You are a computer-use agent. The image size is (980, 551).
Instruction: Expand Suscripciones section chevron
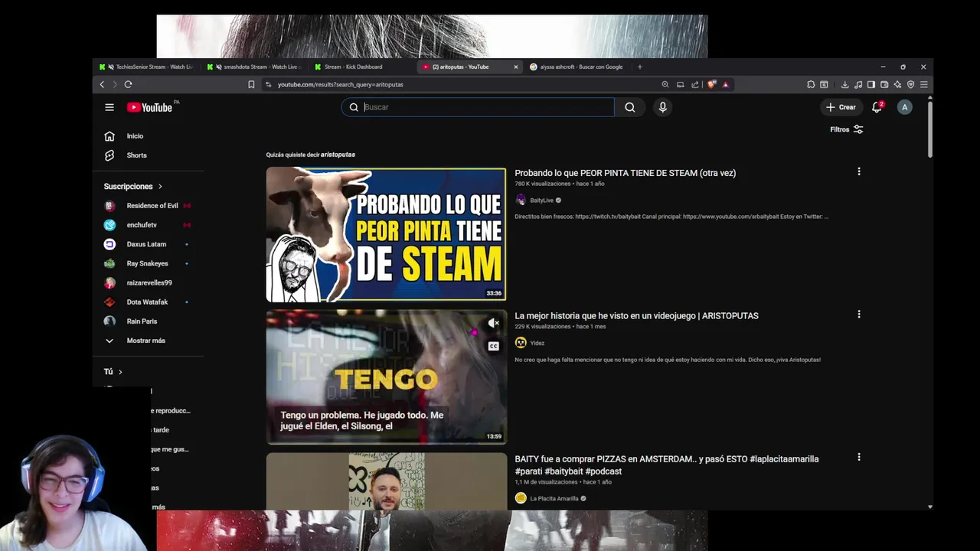[x=160, y=187]
